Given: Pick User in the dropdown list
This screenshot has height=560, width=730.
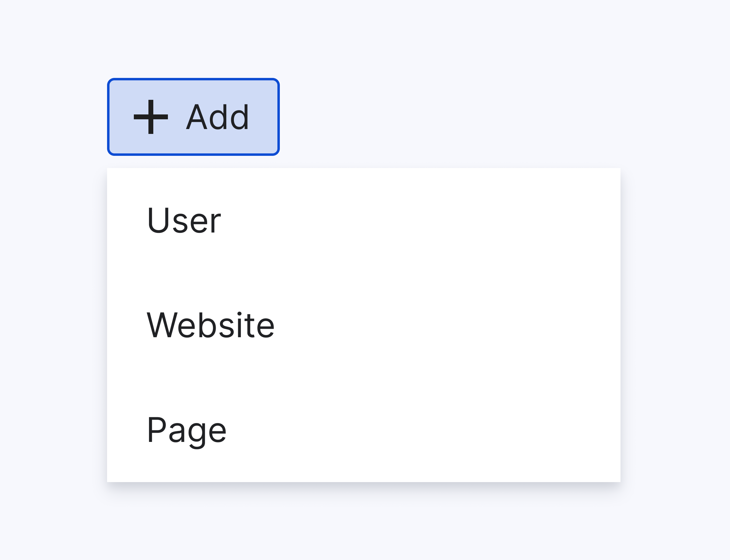Looking at the screenshot, I should click(x=184, y=220).
